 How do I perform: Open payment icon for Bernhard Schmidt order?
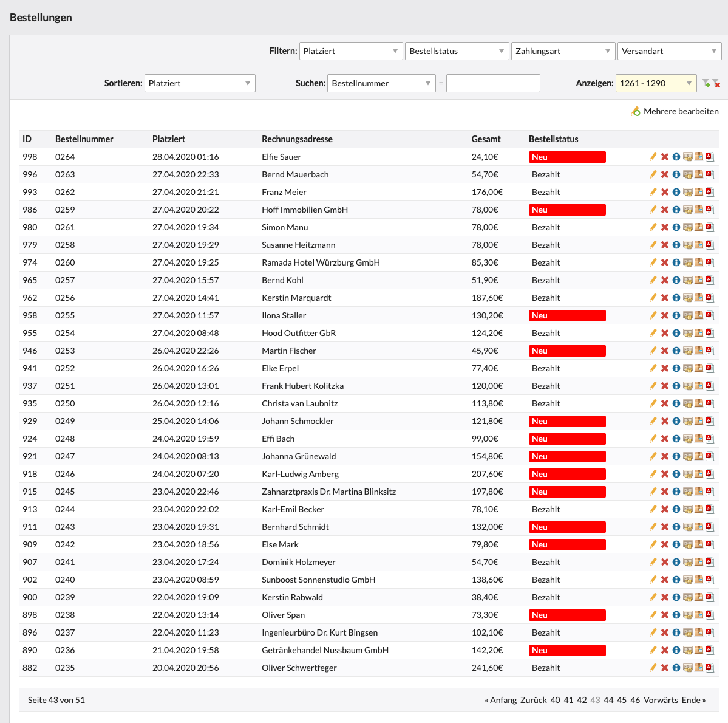[687, 527]
